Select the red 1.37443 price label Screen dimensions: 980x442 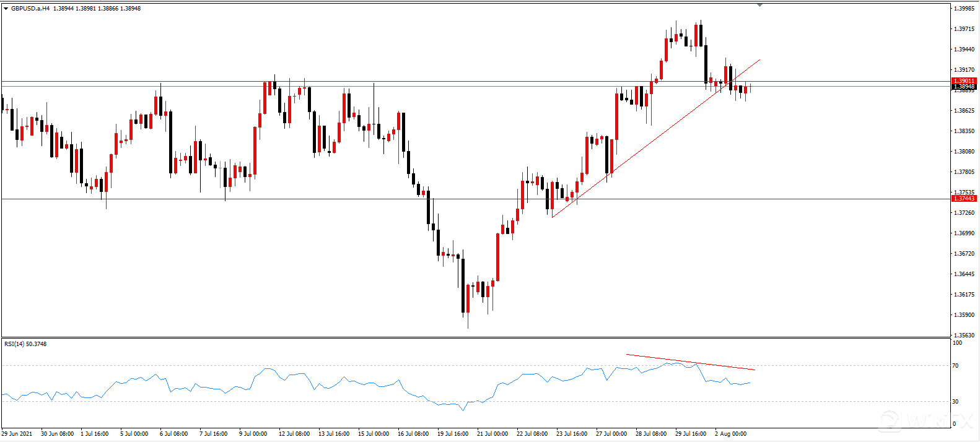(964, 199)
